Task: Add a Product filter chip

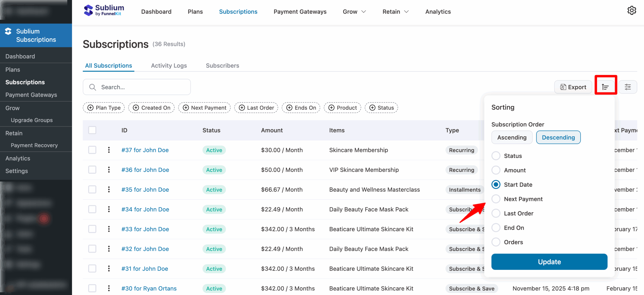Action: tap(342, 108)
